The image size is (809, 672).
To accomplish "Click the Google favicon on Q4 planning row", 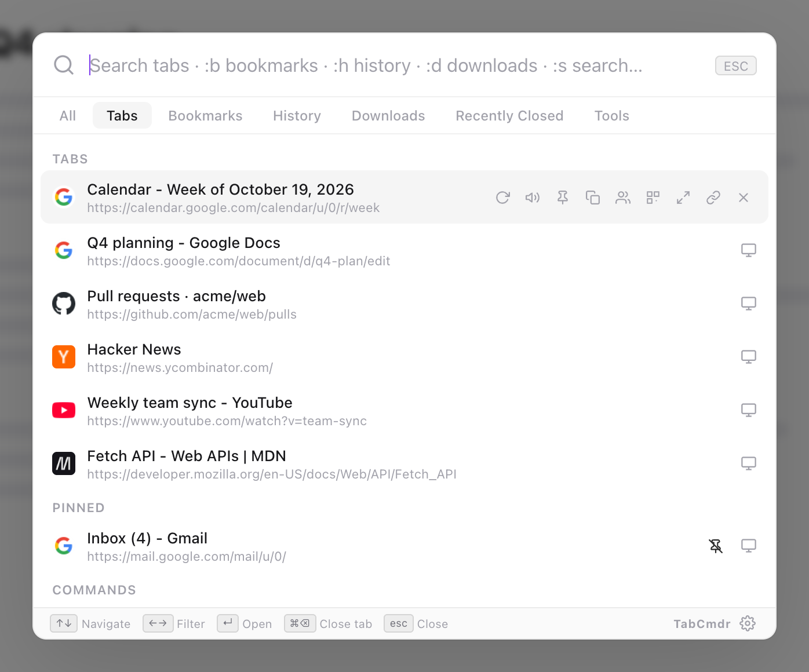I will click(x=64, y=250).
